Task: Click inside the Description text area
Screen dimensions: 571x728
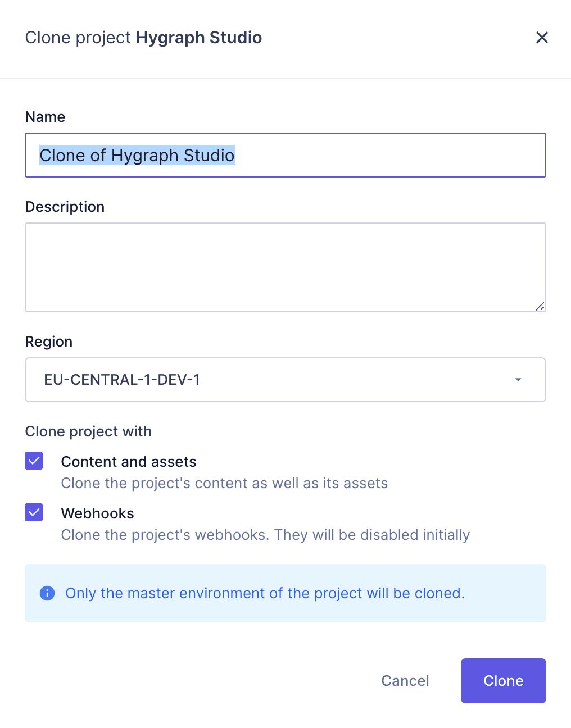Action: [285, 267]
